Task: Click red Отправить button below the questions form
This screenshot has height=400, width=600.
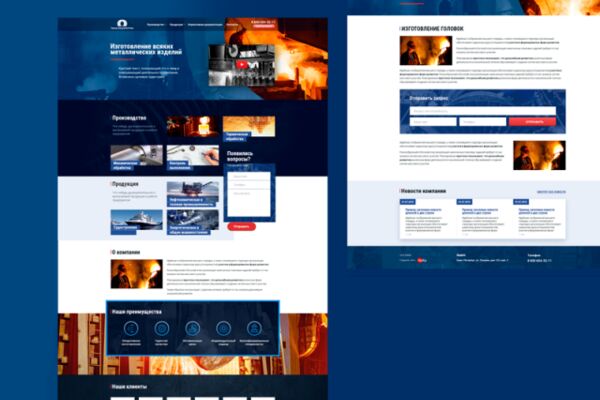Action: (241, 227)
